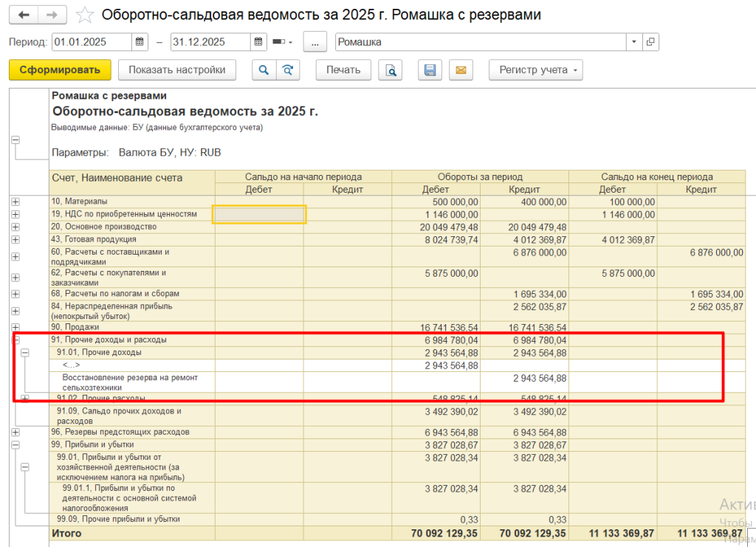Open the Регистр учета dropdown menu
756x547 pixels.
click(x=535, y=70)
